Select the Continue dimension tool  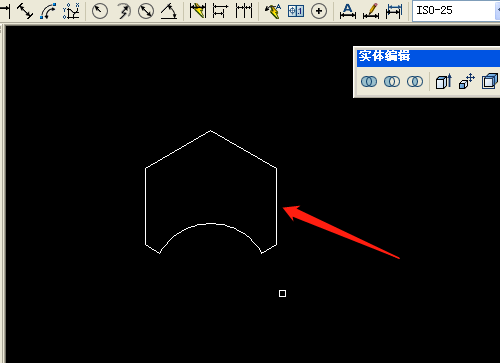tap(244, 11)
